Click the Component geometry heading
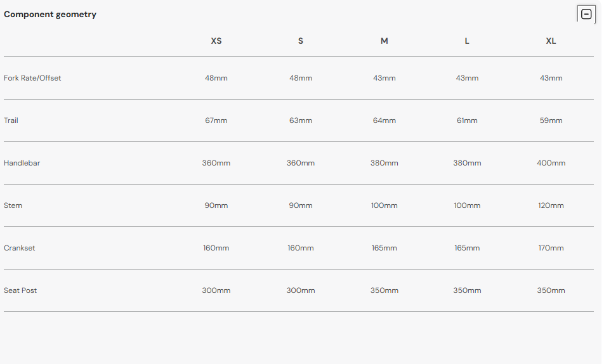Image resolution: width=611 pixels, height=364 pixels. click(x=50, y=15)
